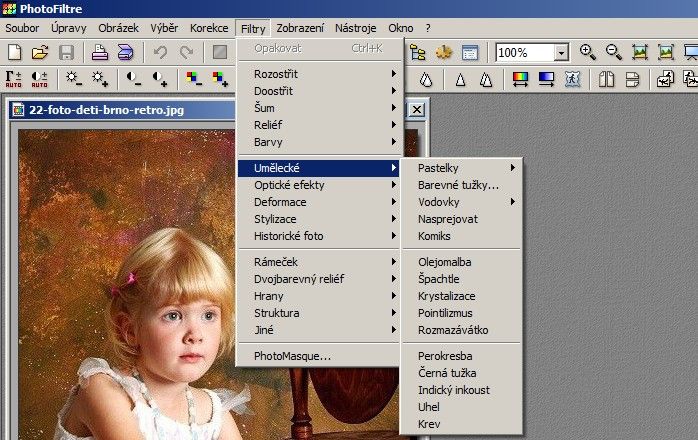Decrease saturation with color squares minus icon

click(194, 79)
